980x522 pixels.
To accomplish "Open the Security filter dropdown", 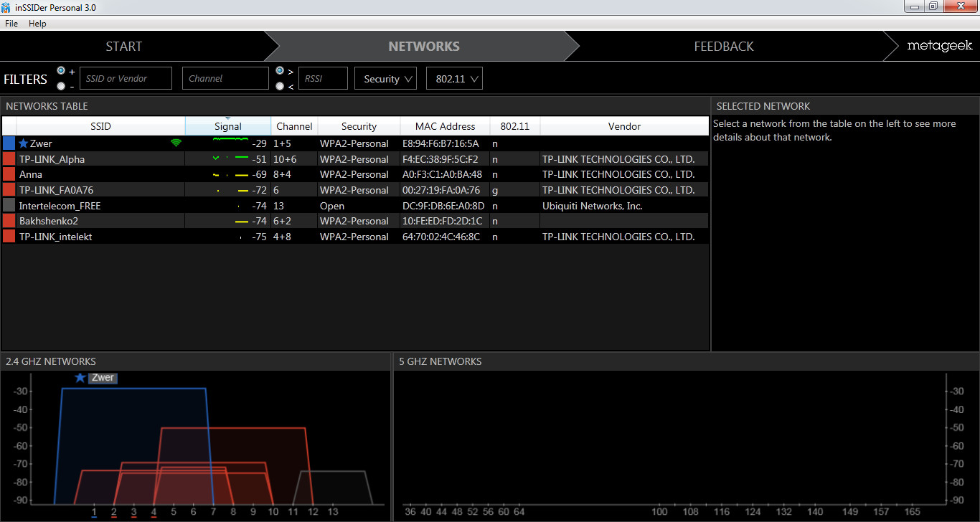I will (385, 79).
